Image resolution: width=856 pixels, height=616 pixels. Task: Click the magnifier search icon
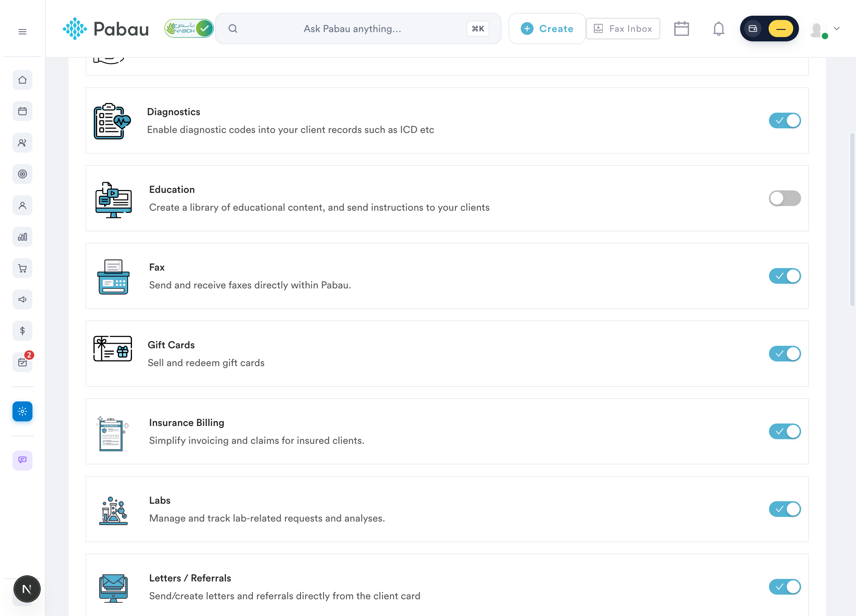pyautogui.click(x=233, y=29)
